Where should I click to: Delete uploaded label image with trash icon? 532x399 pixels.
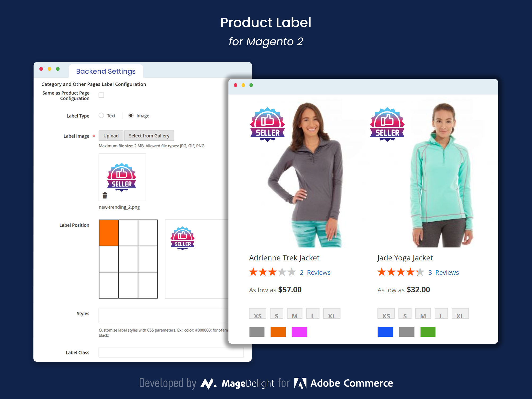(x=105, y=196)
